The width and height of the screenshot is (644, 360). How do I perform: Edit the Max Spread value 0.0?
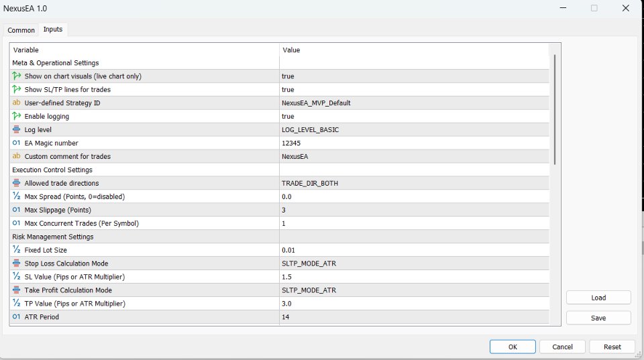(414, 196)
